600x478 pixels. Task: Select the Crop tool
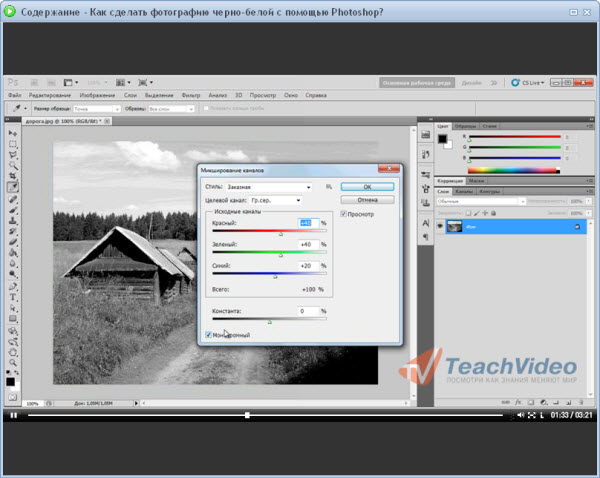click(13, 176)
